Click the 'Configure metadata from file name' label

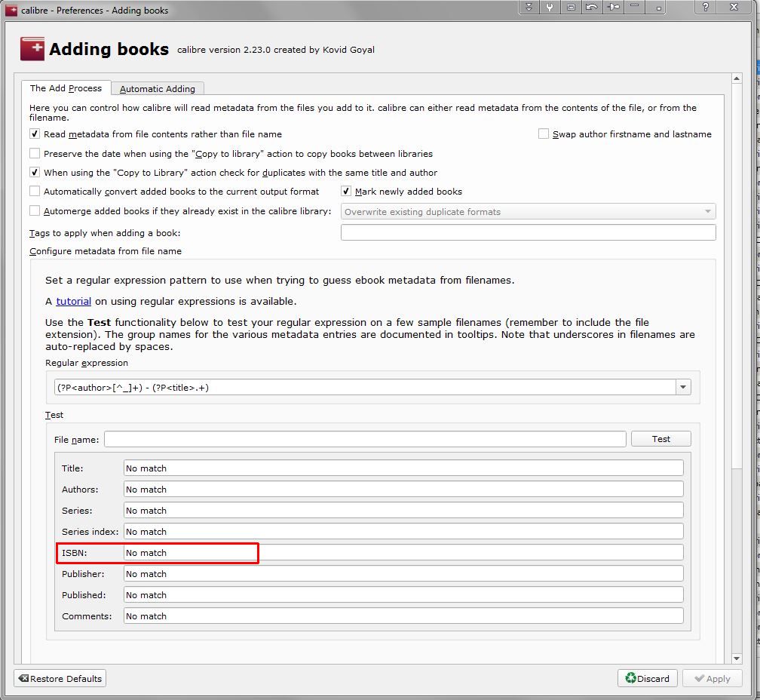coord(106,251)
